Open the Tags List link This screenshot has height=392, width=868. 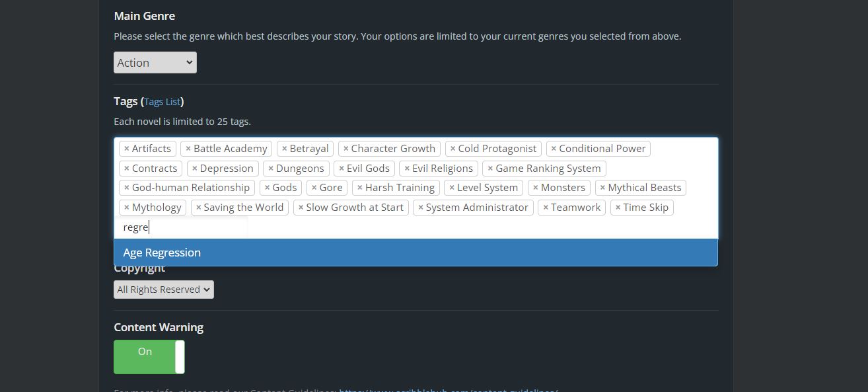pyautogui.click(x=162, y=102)
